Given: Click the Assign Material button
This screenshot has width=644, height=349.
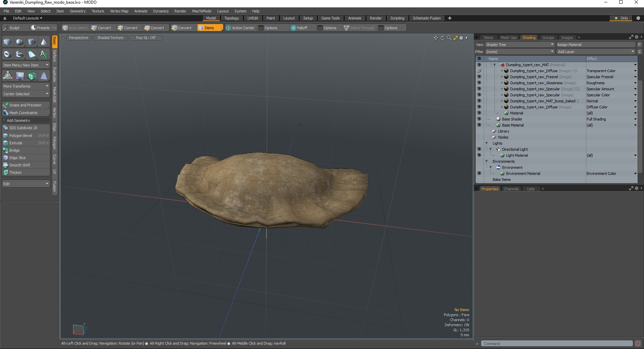Looking at the screenshot, I should pyautogui.click(x=596, y=45).
